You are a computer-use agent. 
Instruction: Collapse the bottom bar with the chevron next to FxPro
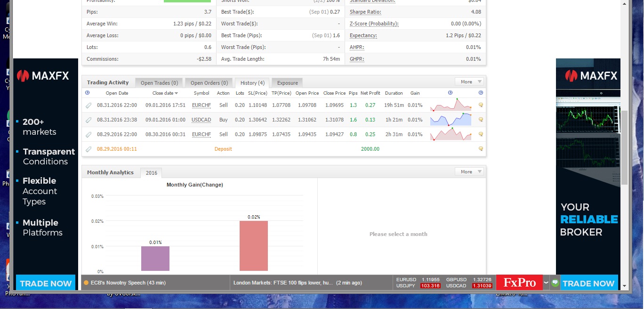546,283
